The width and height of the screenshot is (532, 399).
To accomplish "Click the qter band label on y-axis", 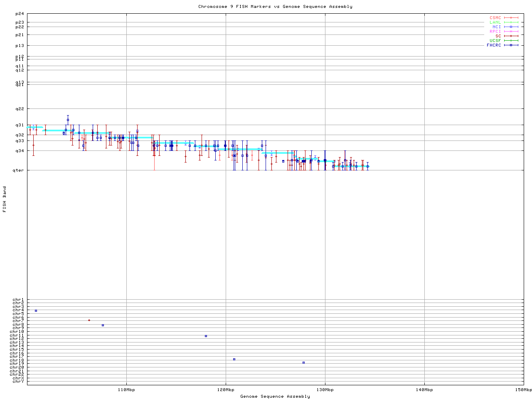I will coord(19,170).
